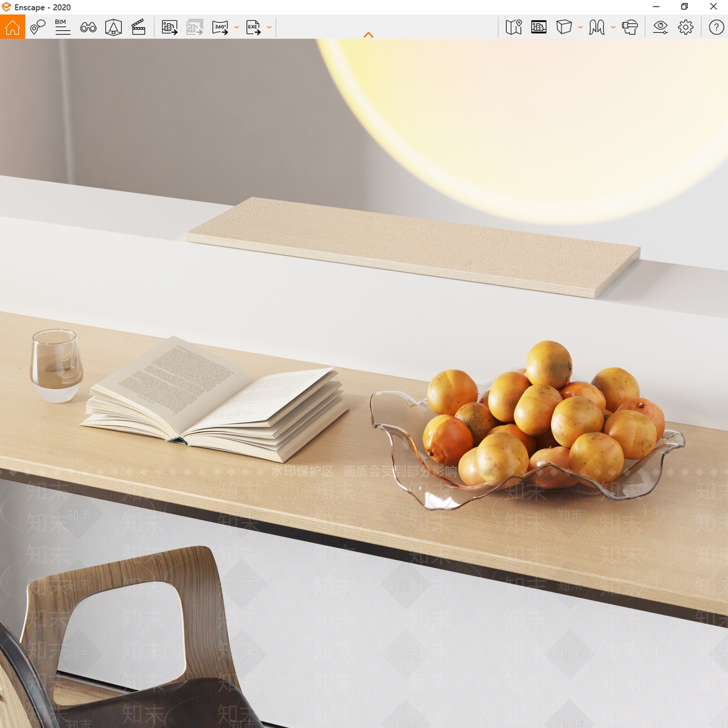This screenshot has width=728, height=728.
Task: Toggle the BIM information mode
Action: click(62, 27)
